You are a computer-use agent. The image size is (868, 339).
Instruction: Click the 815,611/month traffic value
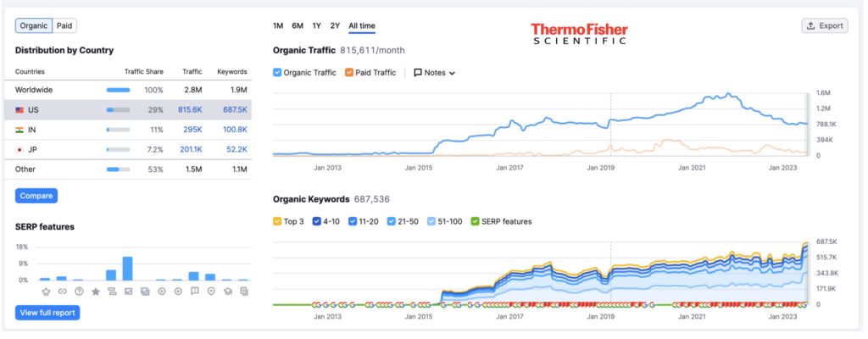[372, 50]
